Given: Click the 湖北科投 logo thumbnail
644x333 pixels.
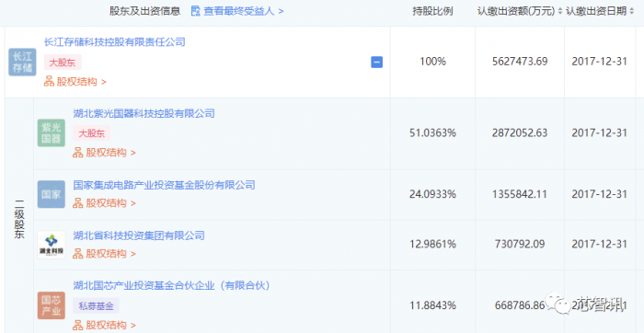Looking at the screenshot, I should [52, 245].
